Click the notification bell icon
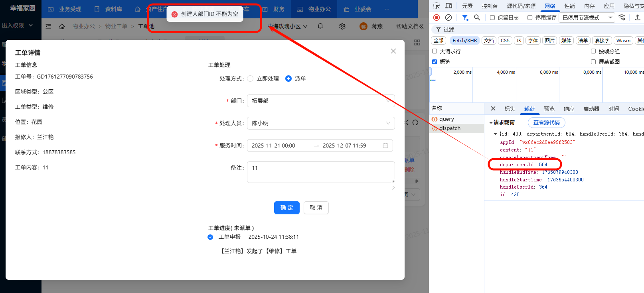644x293 pixels. click(320, 26)
